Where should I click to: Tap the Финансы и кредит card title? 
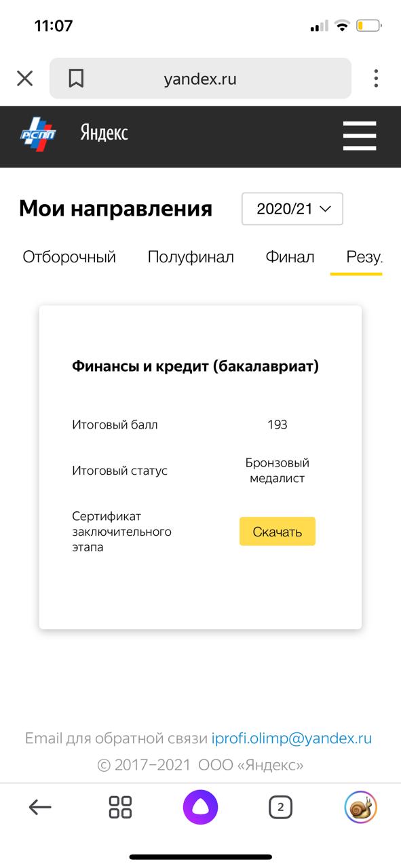195,367
